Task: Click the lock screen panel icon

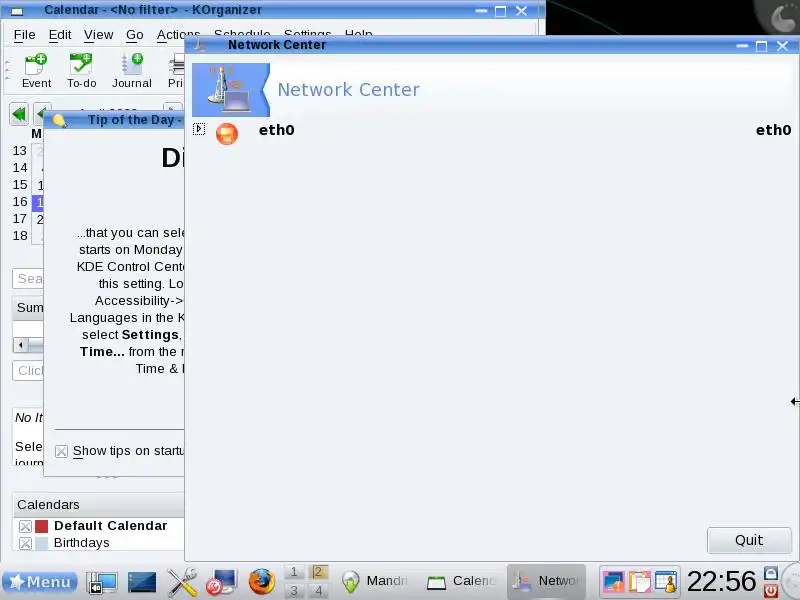Action: coord(771,572)
